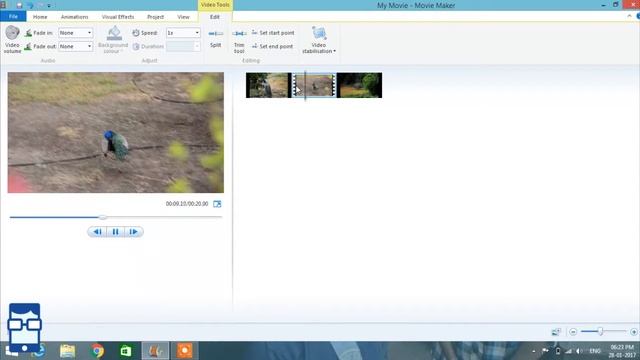Click the Video volume icon
640x360 pixels.
coord(12,33)
